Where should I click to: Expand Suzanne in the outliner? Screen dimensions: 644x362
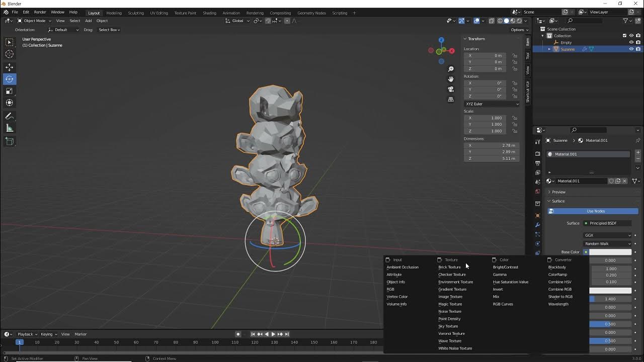(549, 49)
